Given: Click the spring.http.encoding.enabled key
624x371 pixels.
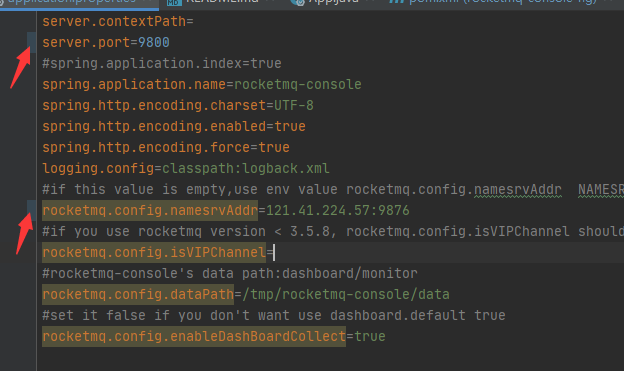Looking at the screenshot, I should [x=154, y=127].
